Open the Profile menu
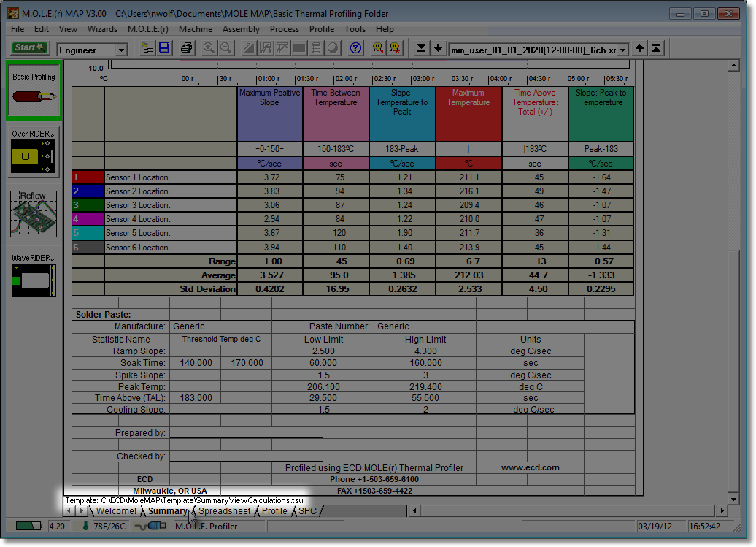Screen dimensions: 756x547 pyautogui.click(x=322, y=29)
